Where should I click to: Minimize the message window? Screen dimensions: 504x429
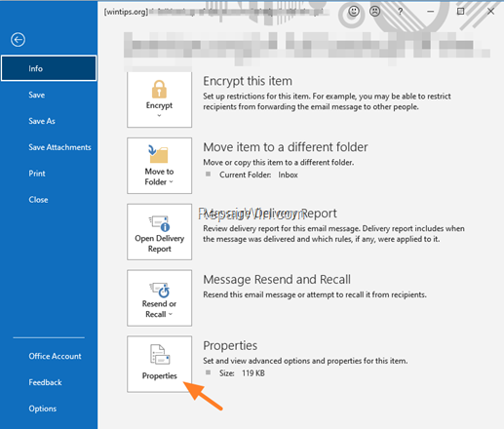click(x=431, y=12)
